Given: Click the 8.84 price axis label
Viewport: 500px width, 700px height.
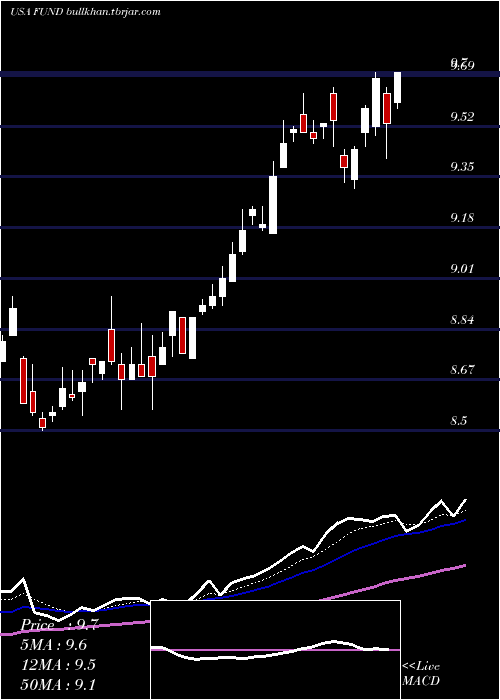Looking at the screenshot, I should pyautogui.click(x=462, y=320).
